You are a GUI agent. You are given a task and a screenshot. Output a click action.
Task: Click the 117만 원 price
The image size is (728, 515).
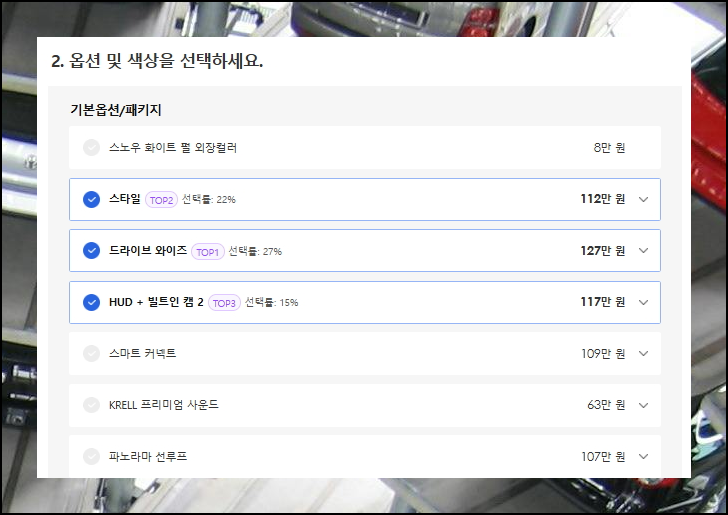[603, 302]
